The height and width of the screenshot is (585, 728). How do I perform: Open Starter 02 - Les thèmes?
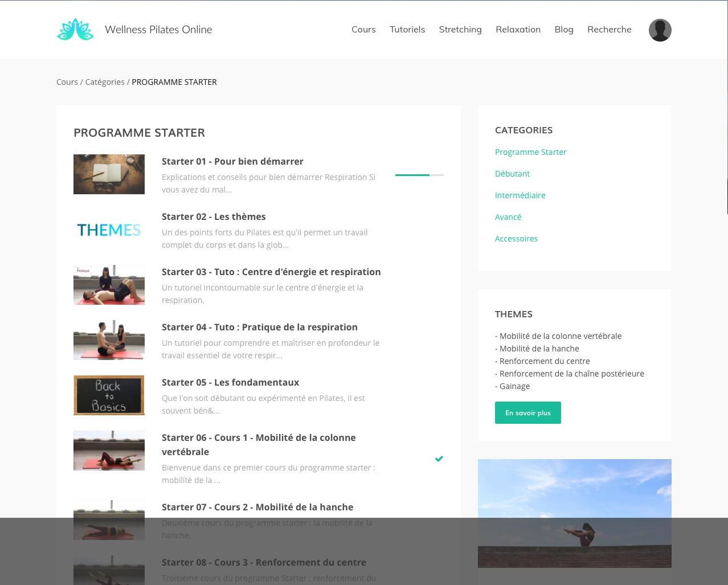coord(214,216)
